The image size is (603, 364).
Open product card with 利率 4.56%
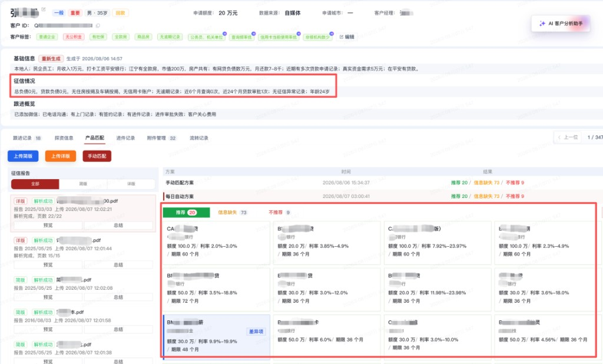[545, 337]
